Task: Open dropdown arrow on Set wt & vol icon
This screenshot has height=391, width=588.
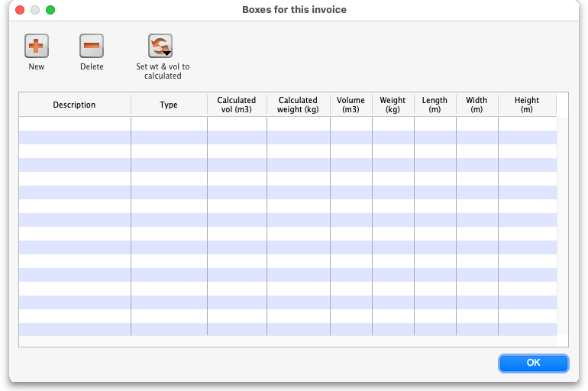Action: [167, 53]
